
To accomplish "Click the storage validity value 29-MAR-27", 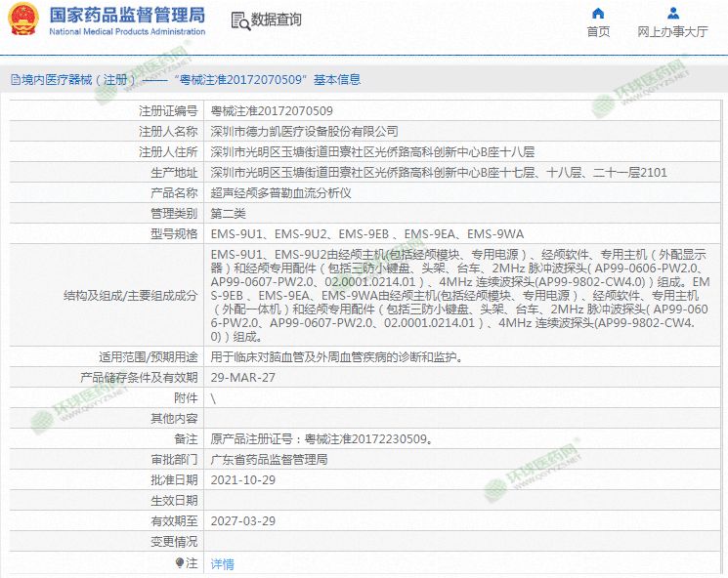I will [243, 377].
